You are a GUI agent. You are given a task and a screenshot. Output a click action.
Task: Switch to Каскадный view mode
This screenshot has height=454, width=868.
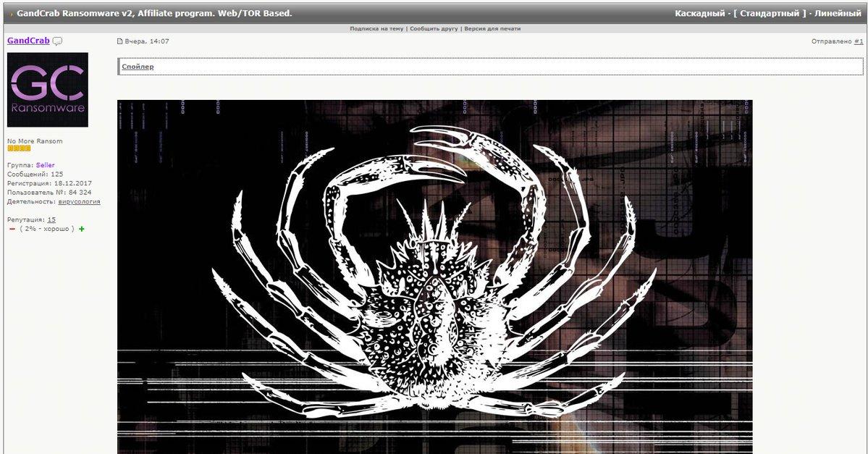pyautogui.click(x=700, y=13)
